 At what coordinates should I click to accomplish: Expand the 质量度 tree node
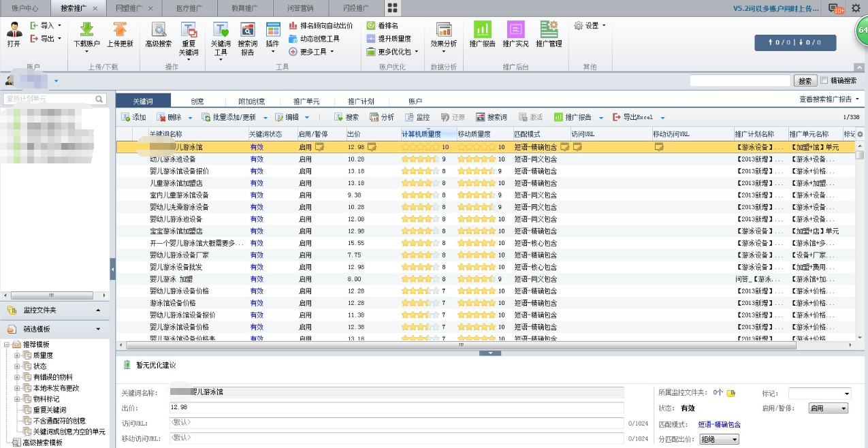17,355
